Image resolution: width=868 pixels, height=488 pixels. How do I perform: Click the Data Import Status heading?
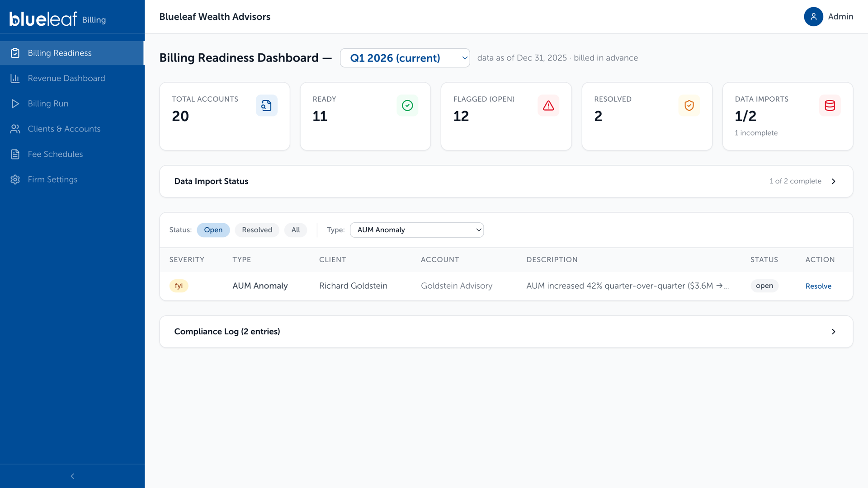[x=211, y=181]
